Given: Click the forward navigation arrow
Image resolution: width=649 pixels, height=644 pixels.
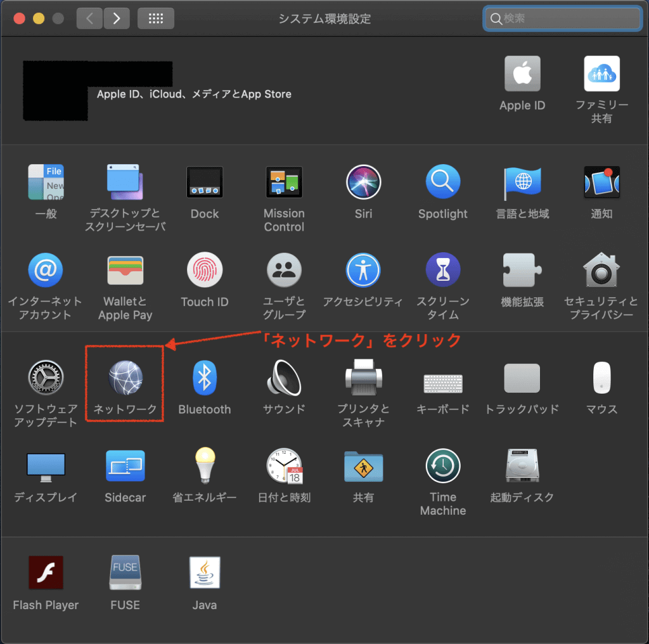Looking at the screenshot, I should click(117, 18).
